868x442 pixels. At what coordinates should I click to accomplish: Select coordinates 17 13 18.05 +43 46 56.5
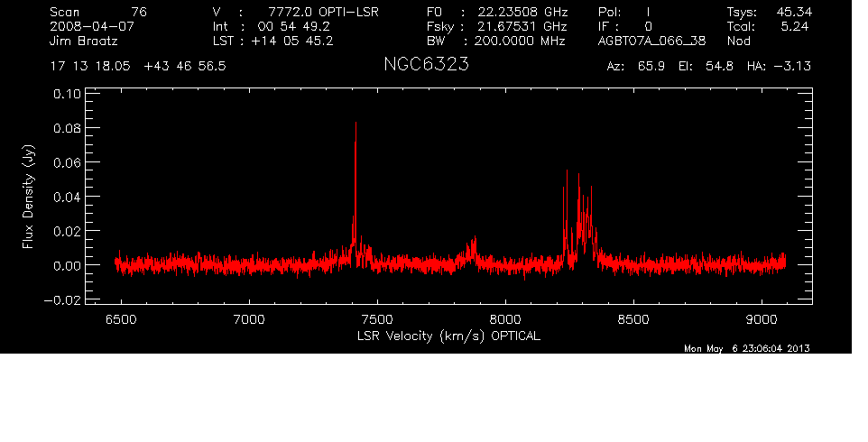(138, 67)
